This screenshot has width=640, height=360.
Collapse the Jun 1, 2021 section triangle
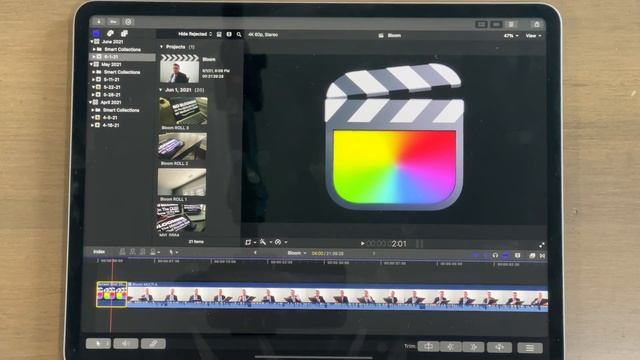(160, 90)
